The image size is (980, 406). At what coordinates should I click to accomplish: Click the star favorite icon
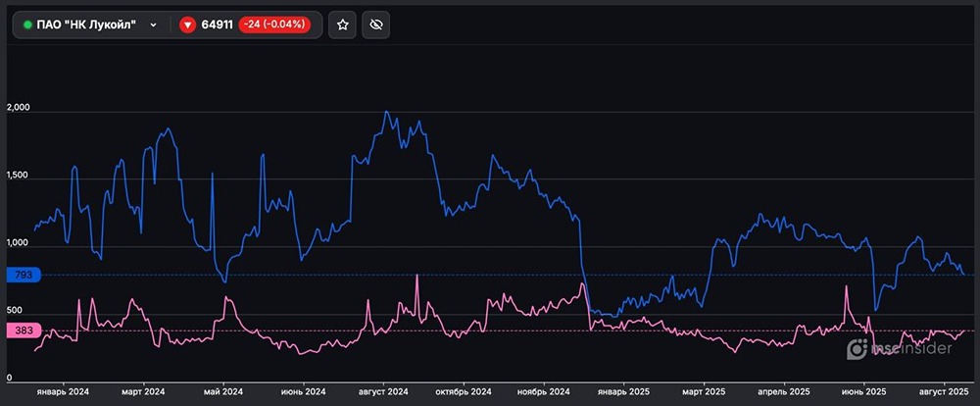pyautogui.click(x=342, y=25)
